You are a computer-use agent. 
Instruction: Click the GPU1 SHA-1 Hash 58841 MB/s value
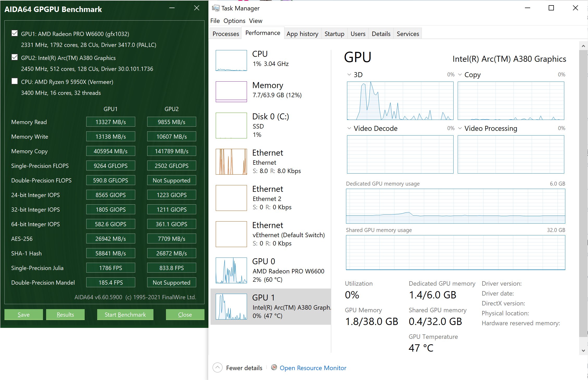tap(111, 253)
